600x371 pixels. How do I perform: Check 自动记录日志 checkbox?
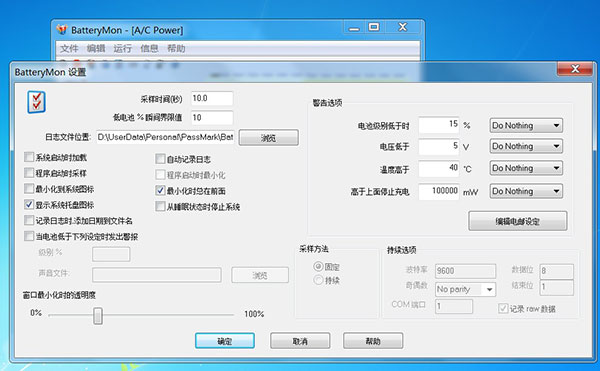click(160, 159)
